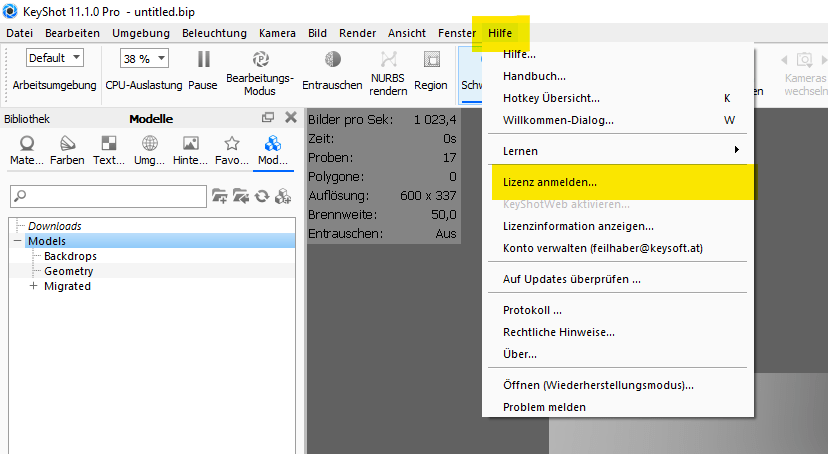
Task: Click the refresh library icon
Action: 262,196
